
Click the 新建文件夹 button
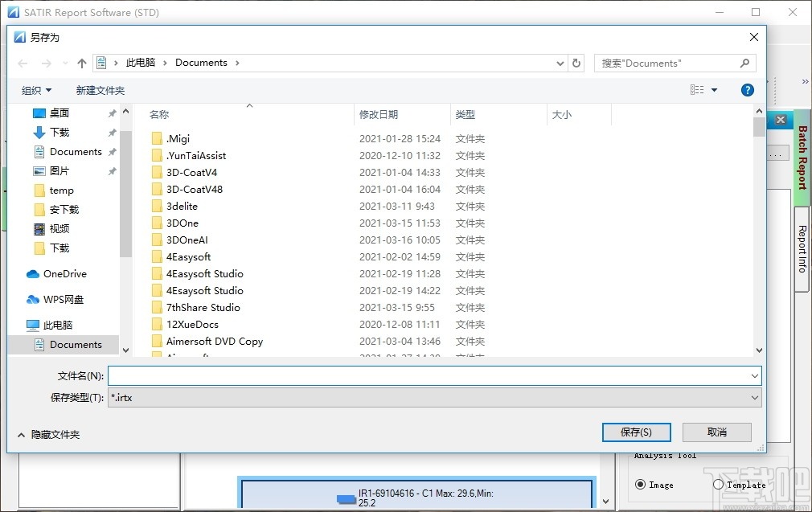pyautogui.click(x=100, y=90)
